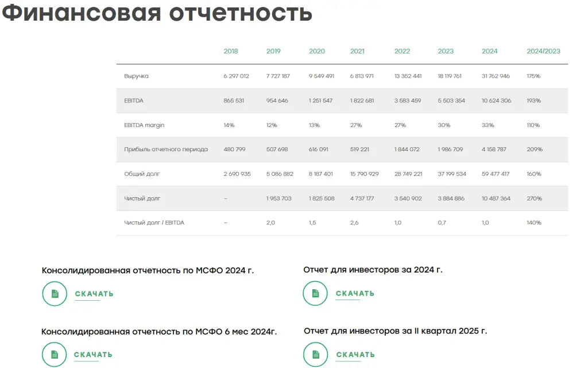Click profit value 480 799
The width and height of the screenshot is (588, 368).
point(234,149)
